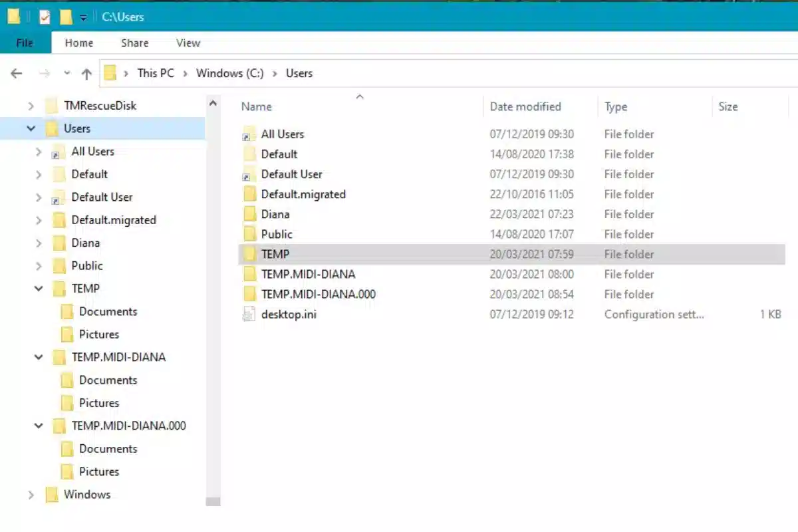Click the Properties icon in title bar
798x532 pixels.
(45, 17)
